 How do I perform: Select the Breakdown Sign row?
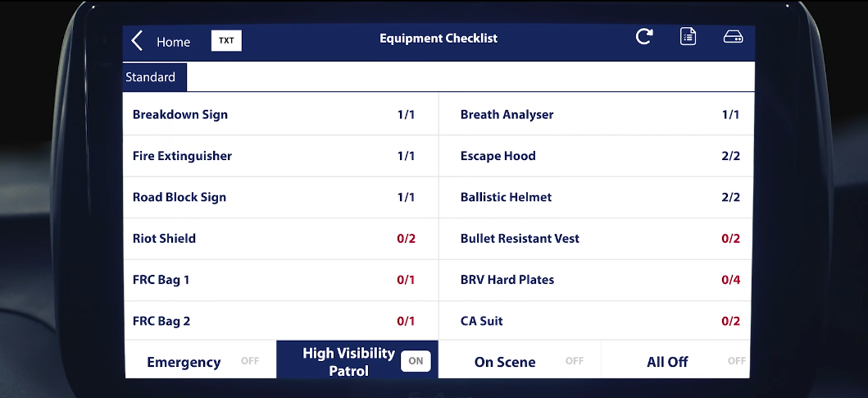coord(280,115)
